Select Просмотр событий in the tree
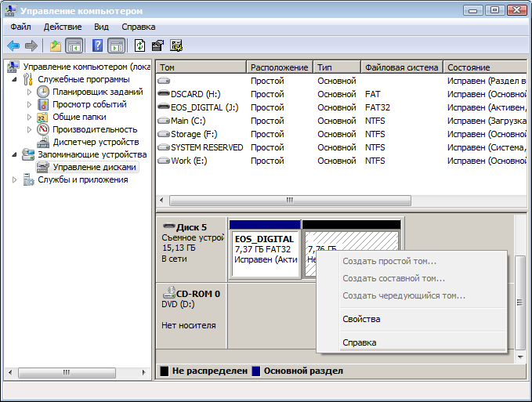532x402 pixels. 89,104
